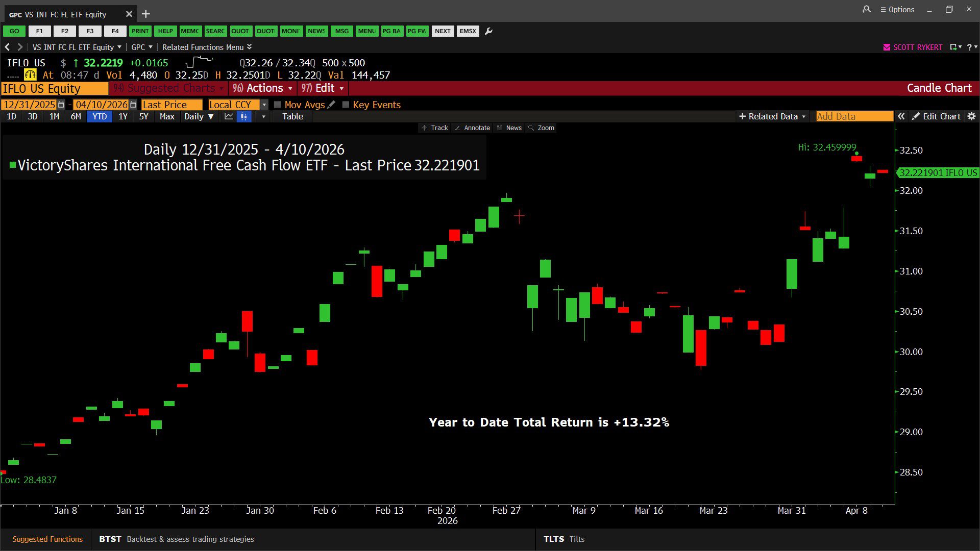Edit moving averages pencil icon
Viewport: 980px width, 551px height.
click(x=331, y=105)
